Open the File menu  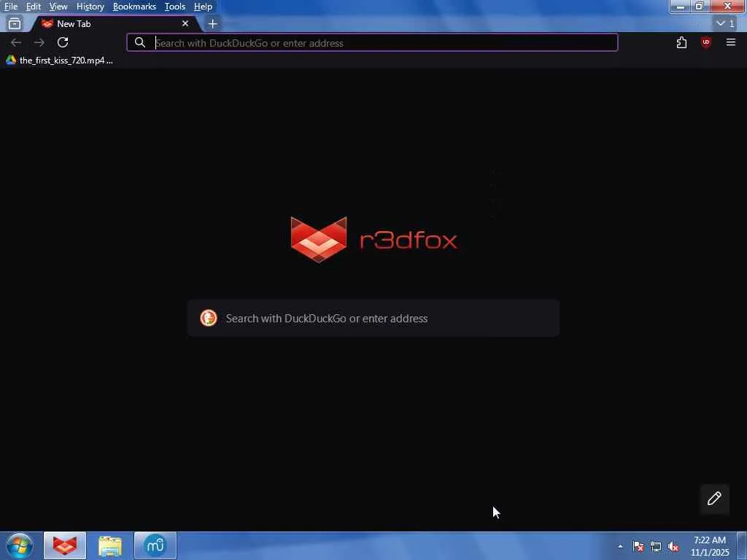point(10,7)
